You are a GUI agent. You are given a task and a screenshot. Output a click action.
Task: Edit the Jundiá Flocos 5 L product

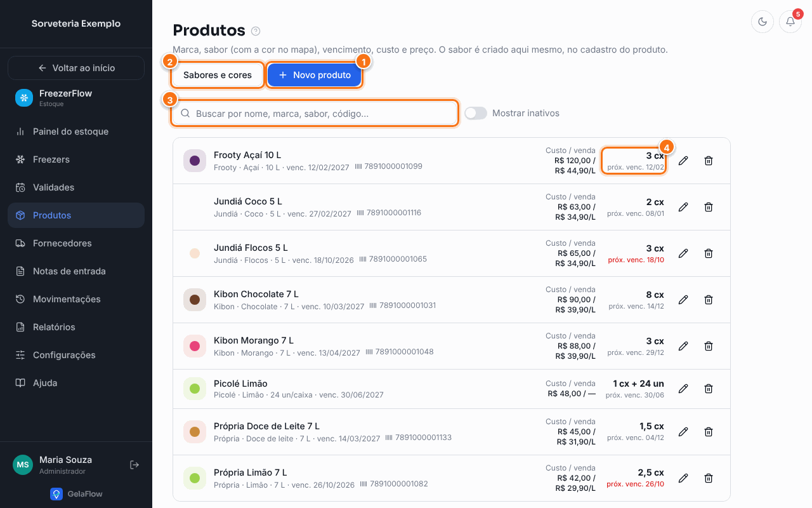point(683,253)
